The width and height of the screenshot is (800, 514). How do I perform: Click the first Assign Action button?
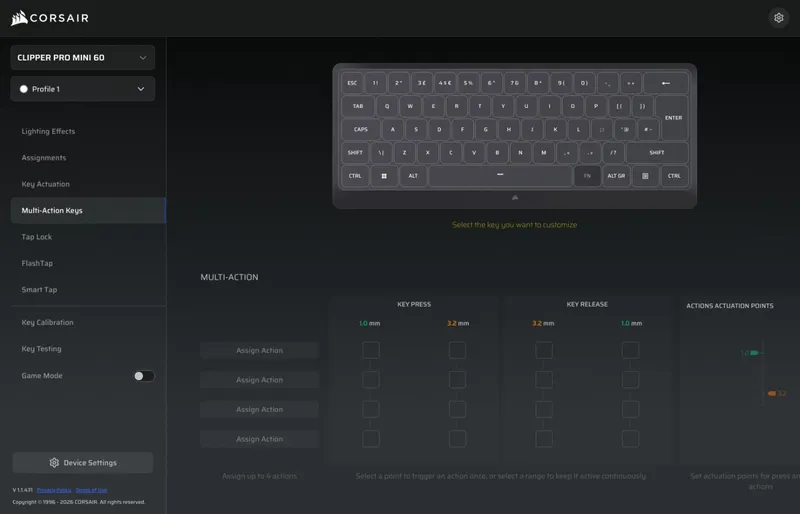[x=259, y=350]
